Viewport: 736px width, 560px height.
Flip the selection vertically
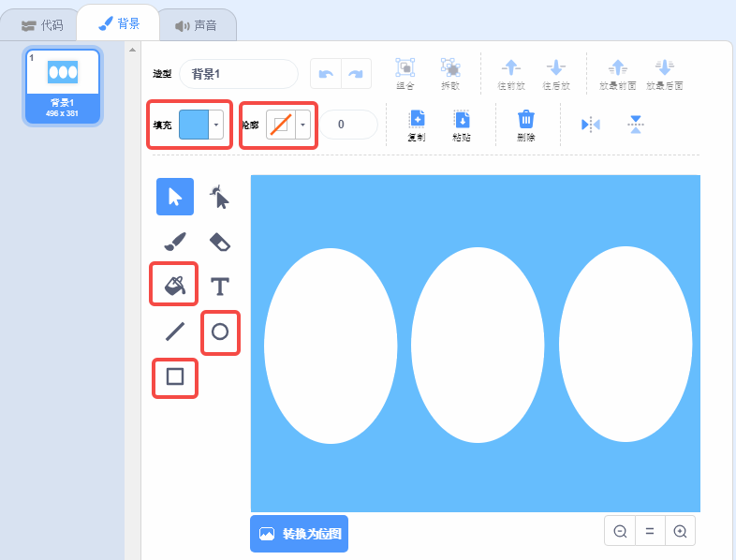(636, 125)
